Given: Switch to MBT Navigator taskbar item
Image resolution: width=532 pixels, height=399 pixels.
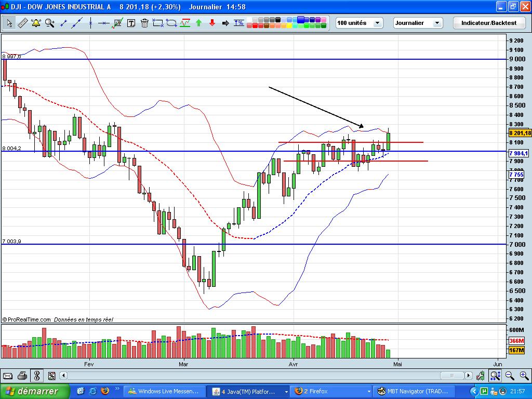Looking at the screenshot, I should pyautogui.click(x=414, y=392).
